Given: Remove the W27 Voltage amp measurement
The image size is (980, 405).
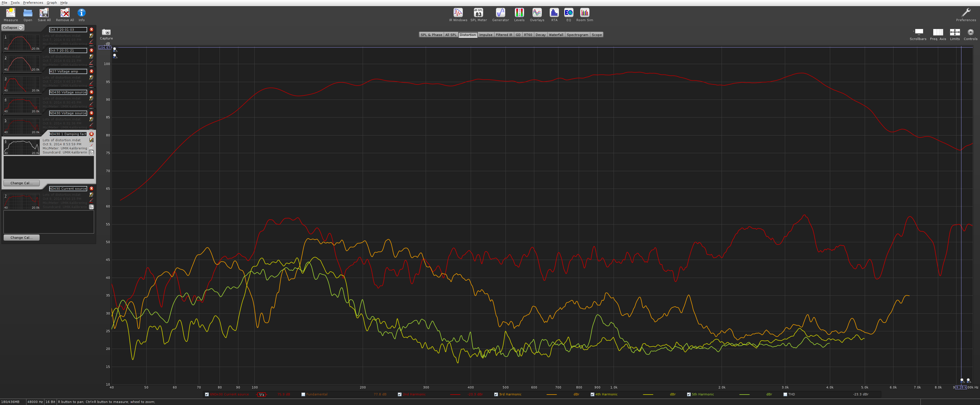Looking at the screenshot, I should [x=91, y=71].
